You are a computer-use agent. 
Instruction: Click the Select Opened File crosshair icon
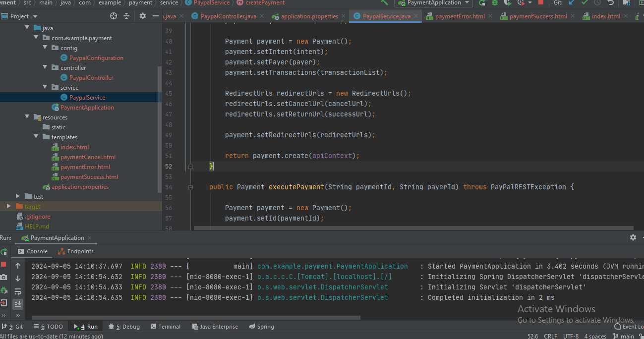114,16
